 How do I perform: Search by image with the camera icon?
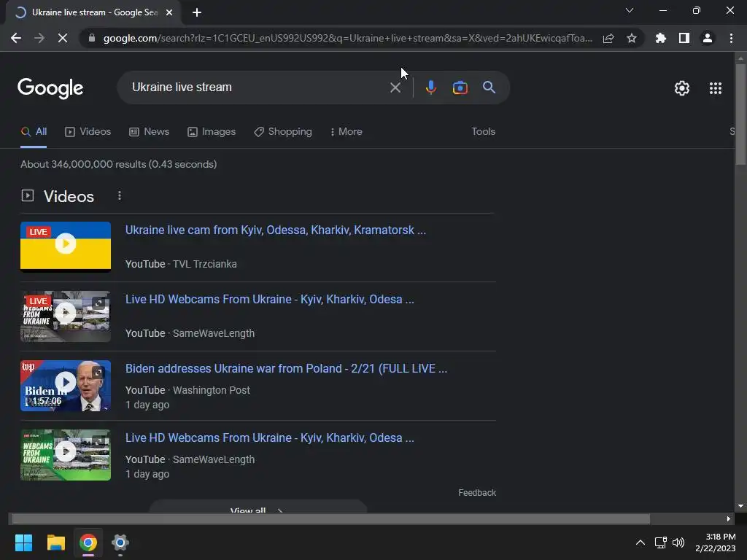click(x=460, y=87)
